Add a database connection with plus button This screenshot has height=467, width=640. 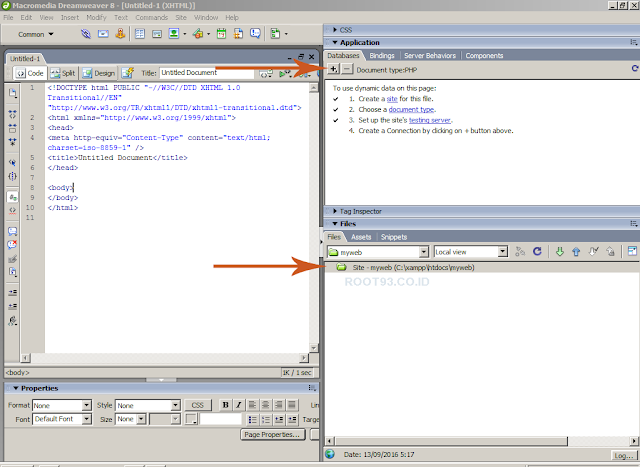333,69
